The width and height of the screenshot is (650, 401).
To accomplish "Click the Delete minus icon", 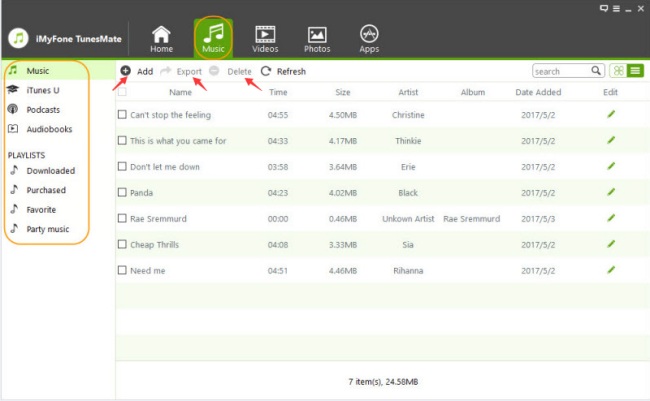I will [214, 71].
